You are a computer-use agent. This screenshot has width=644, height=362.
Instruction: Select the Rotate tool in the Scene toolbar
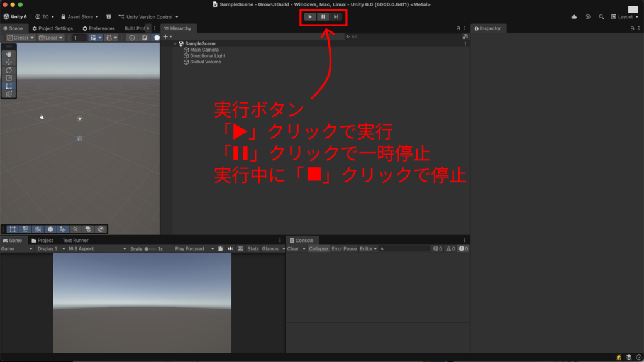[9, 70]
